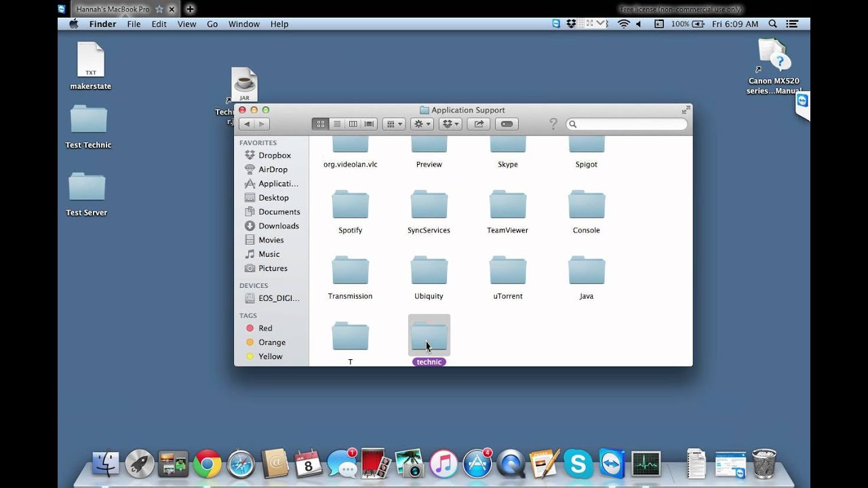Open Activity Monitor from the dock
Image resolution: width=868 pixels, height=488 pixels.
[646, 464]
